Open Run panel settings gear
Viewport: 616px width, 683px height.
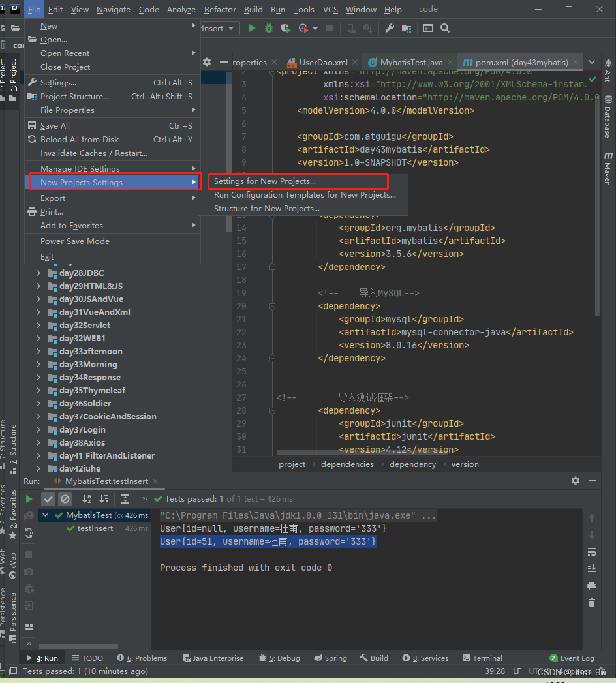tap(576, 481)
